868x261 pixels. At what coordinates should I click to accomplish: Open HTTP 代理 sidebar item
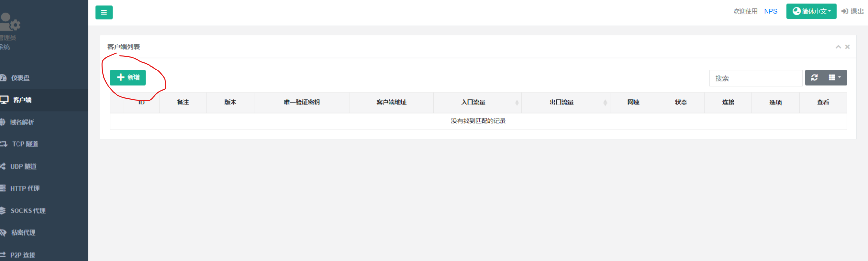pos(25,188)
